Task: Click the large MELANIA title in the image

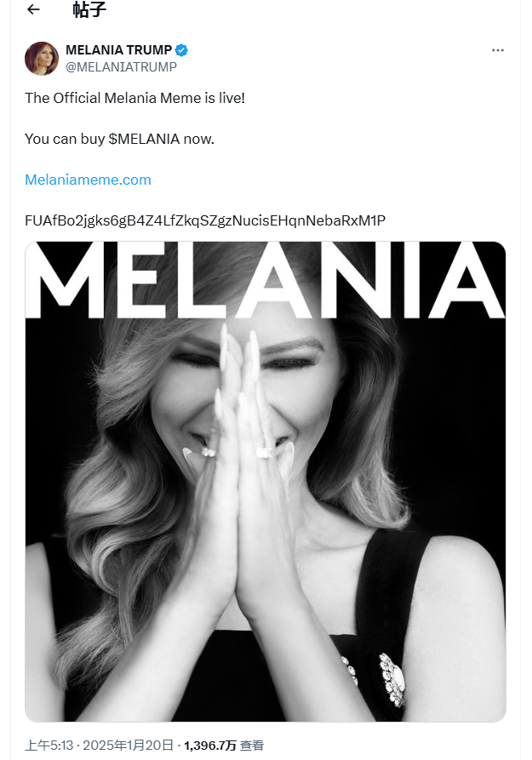Action: tap(265, 281)
